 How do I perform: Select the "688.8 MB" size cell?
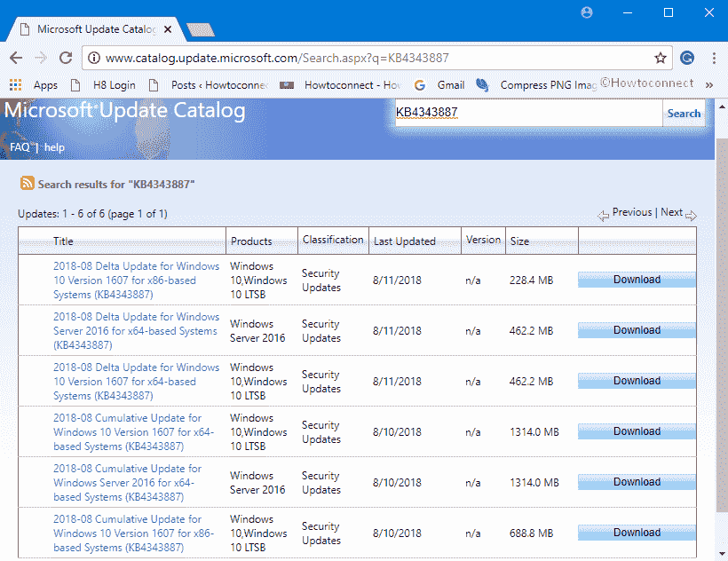pyautogui.click(x=531, y=533)
